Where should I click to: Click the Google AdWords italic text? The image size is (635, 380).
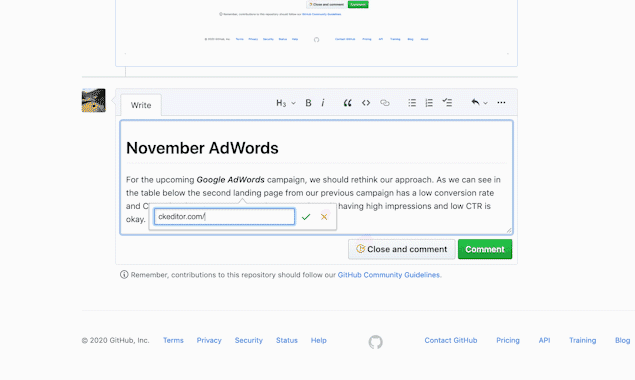pyautogui.click(x=230, y=179)
